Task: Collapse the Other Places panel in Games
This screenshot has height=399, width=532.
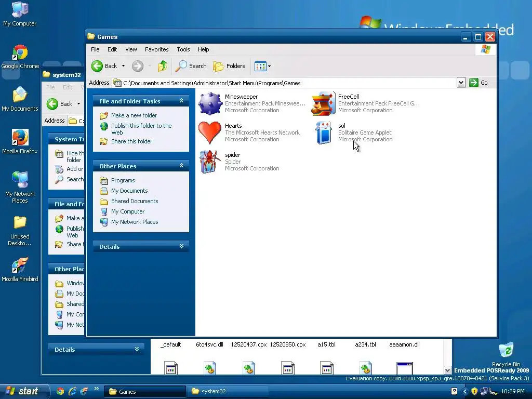Action: [181, 166]
